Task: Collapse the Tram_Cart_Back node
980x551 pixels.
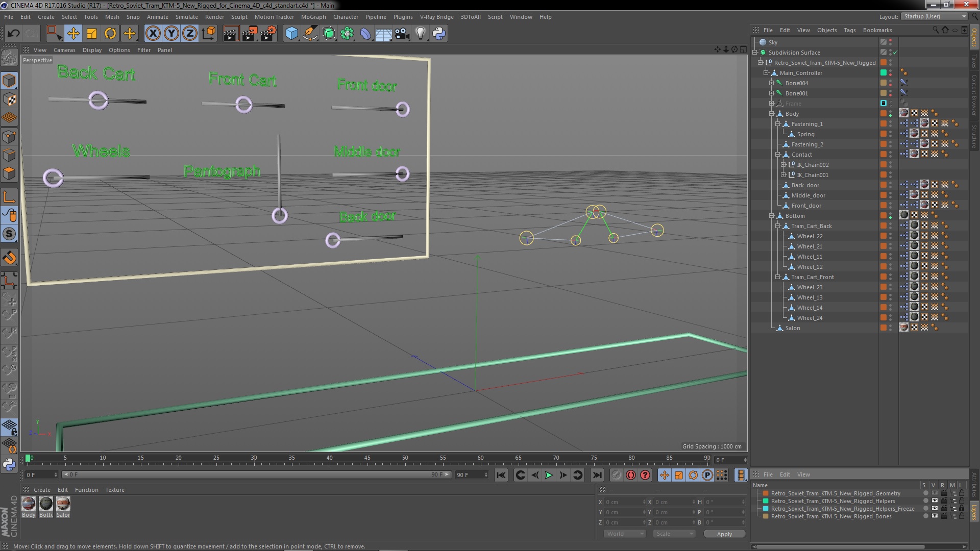Action: [x=778, y=226]
